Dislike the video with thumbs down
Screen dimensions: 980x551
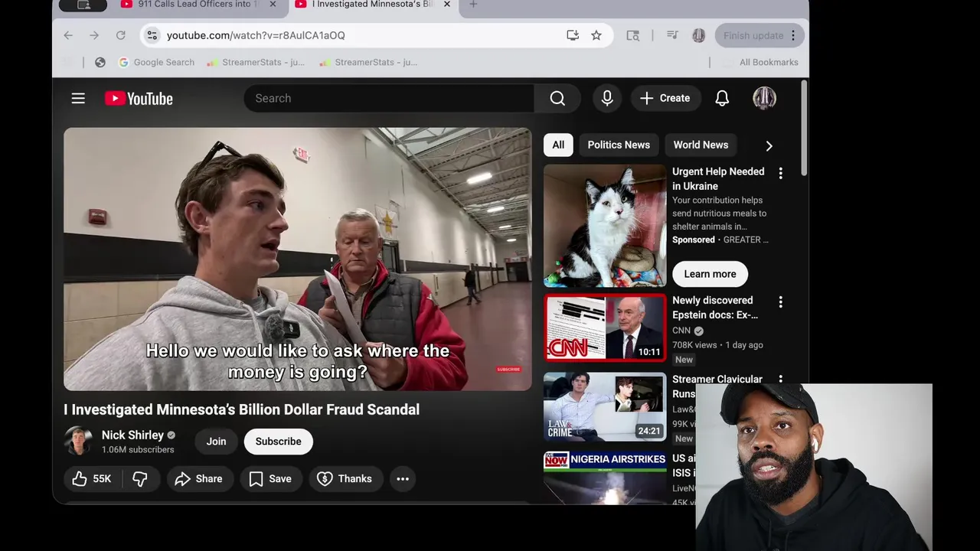[x=140, y=478]
